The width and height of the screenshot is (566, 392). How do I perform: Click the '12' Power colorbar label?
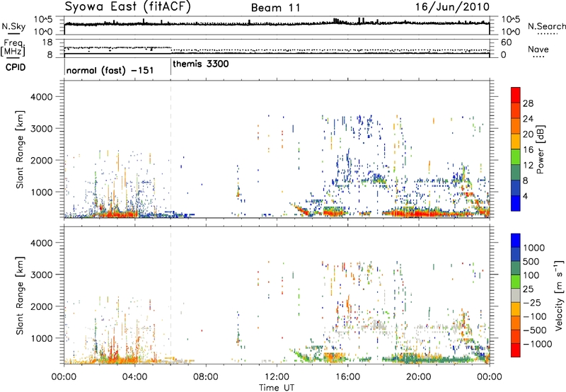(528, 166)
